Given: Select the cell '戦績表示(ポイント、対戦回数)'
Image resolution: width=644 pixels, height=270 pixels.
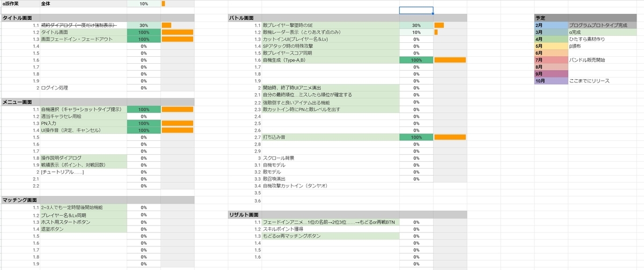Looking at the screenshot, I should (83, 165).
